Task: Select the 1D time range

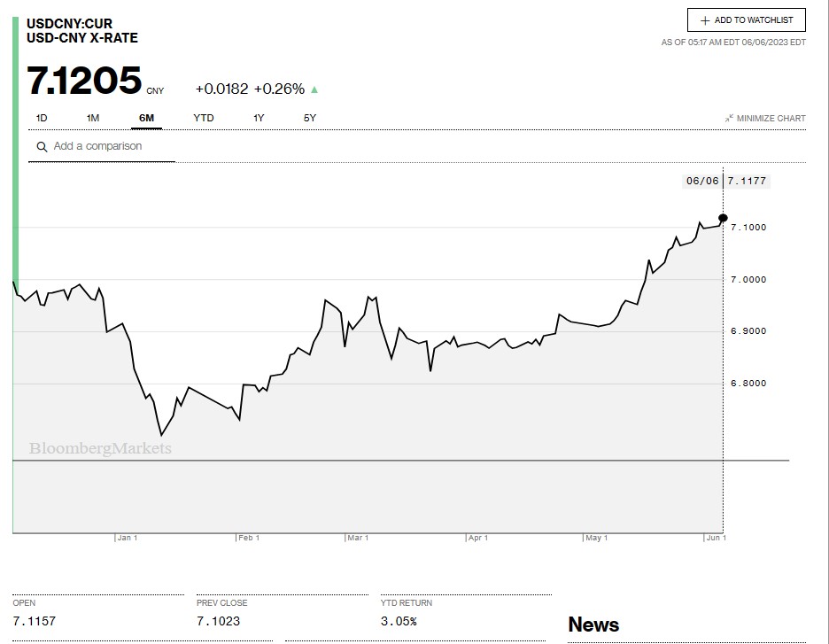Action: pyautogui.click(x=42, y=118)
